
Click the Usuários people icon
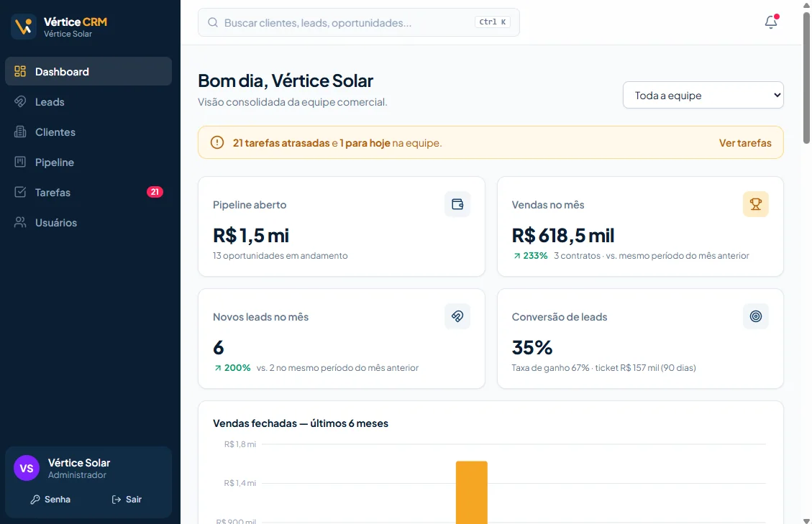(x=20, y=222)
